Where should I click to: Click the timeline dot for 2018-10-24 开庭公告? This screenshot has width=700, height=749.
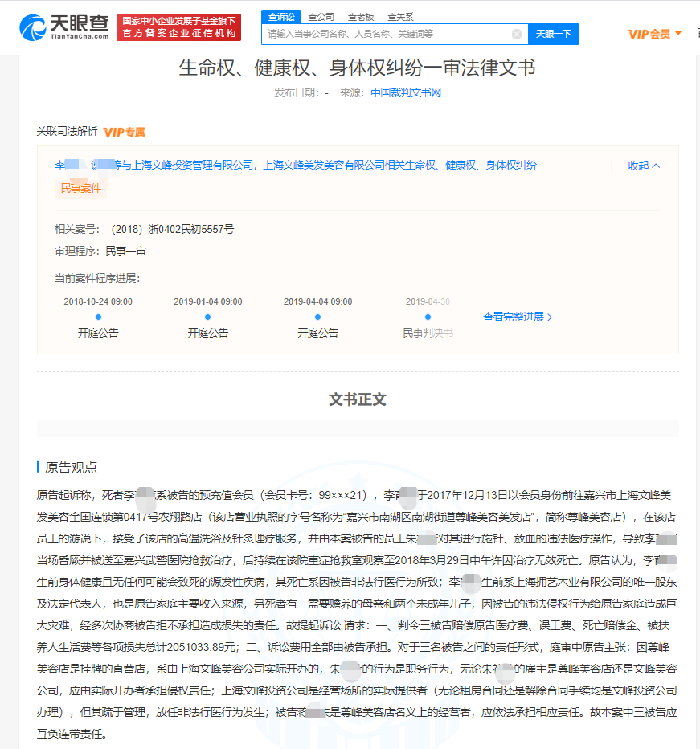[98, 317]
